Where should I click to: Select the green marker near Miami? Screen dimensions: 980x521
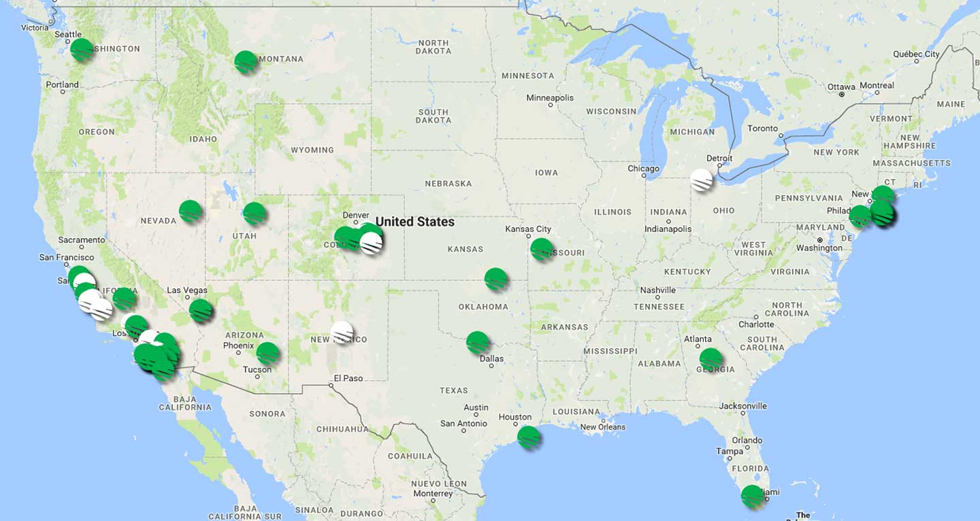753,497
